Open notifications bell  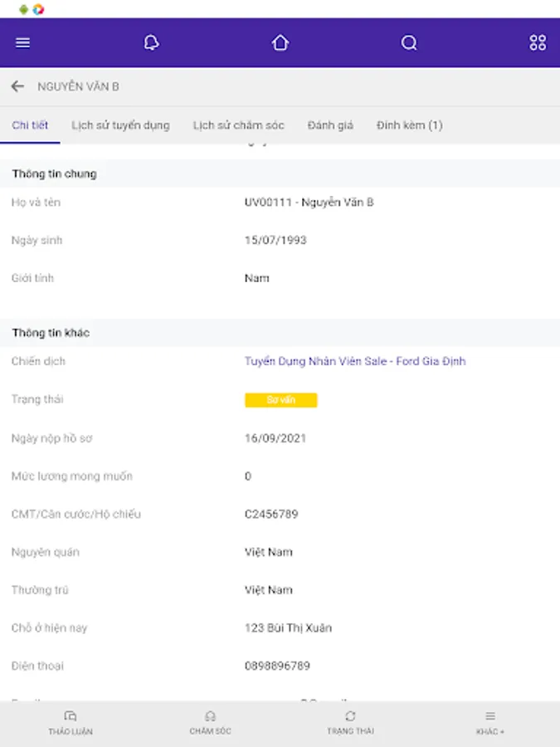pyautogui.click(x=151, y=43)
